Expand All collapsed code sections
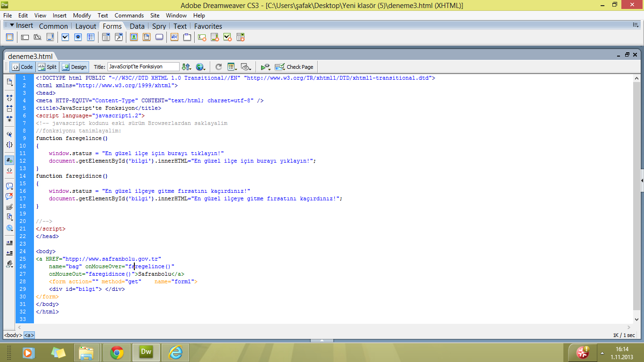Viewport: 644px width, 362px height. coord(9,119)
